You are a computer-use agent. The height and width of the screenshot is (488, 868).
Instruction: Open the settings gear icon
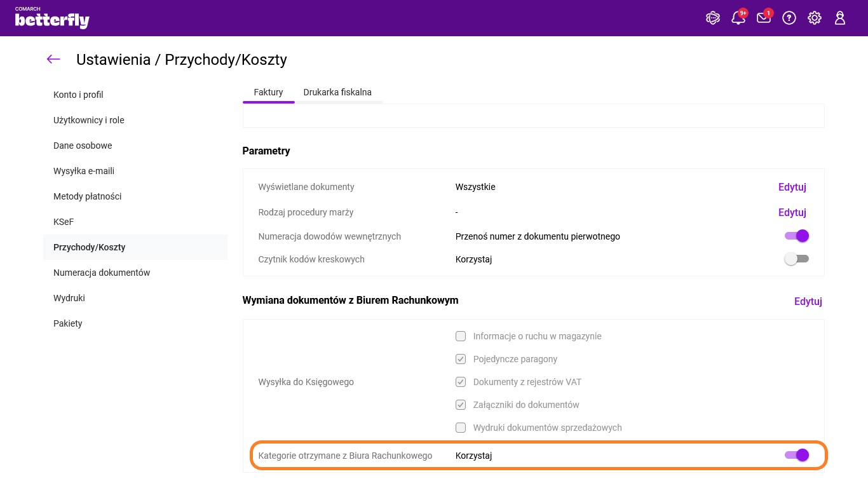pyautogui.click(x=815, y=18)
